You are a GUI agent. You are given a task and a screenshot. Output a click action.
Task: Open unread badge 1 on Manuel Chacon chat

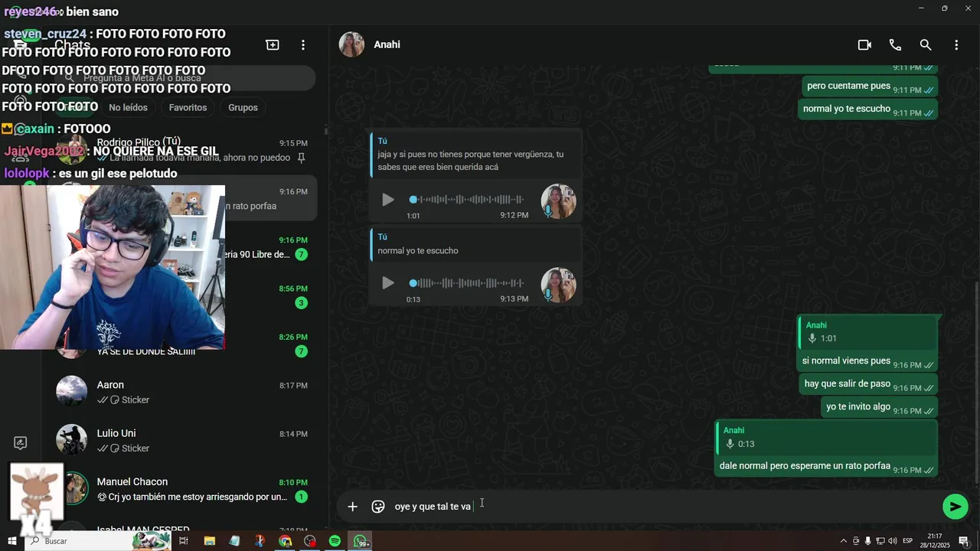click(302, 497)
